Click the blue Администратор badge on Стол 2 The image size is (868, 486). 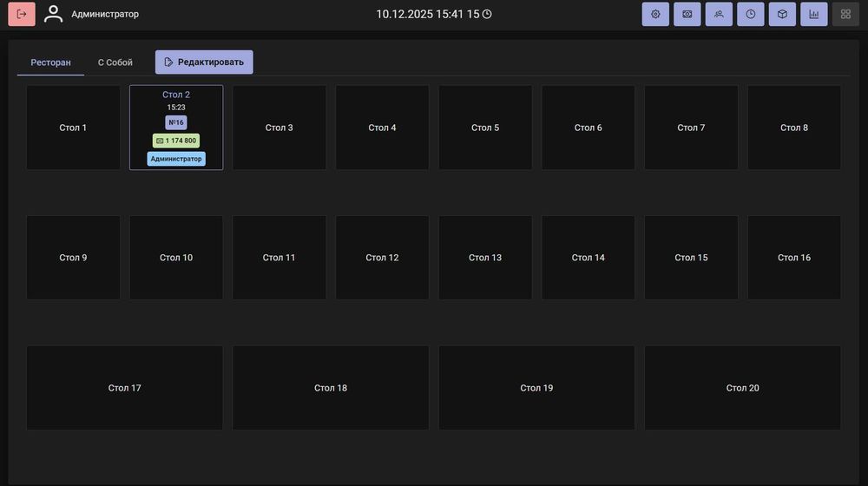click(176, 159)
